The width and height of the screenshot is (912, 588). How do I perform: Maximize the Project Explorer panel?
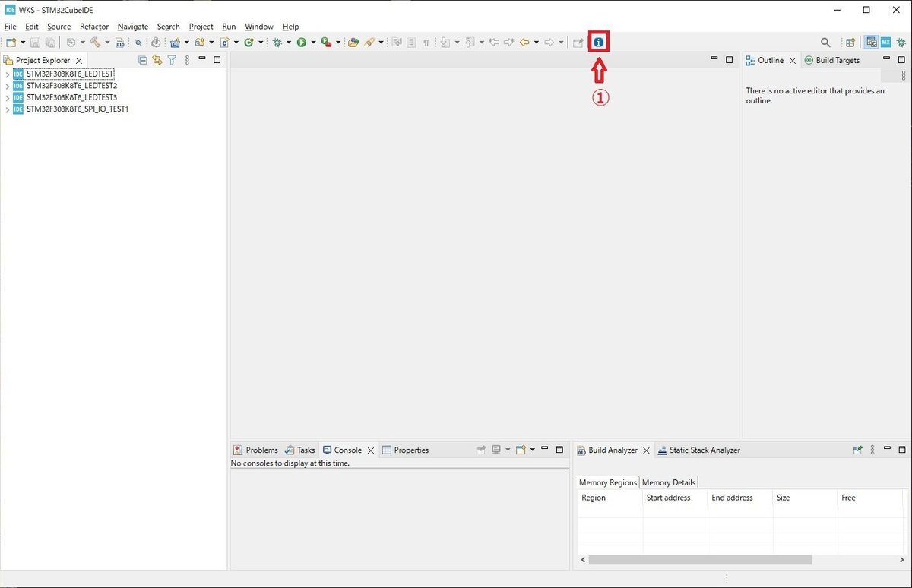217,60
